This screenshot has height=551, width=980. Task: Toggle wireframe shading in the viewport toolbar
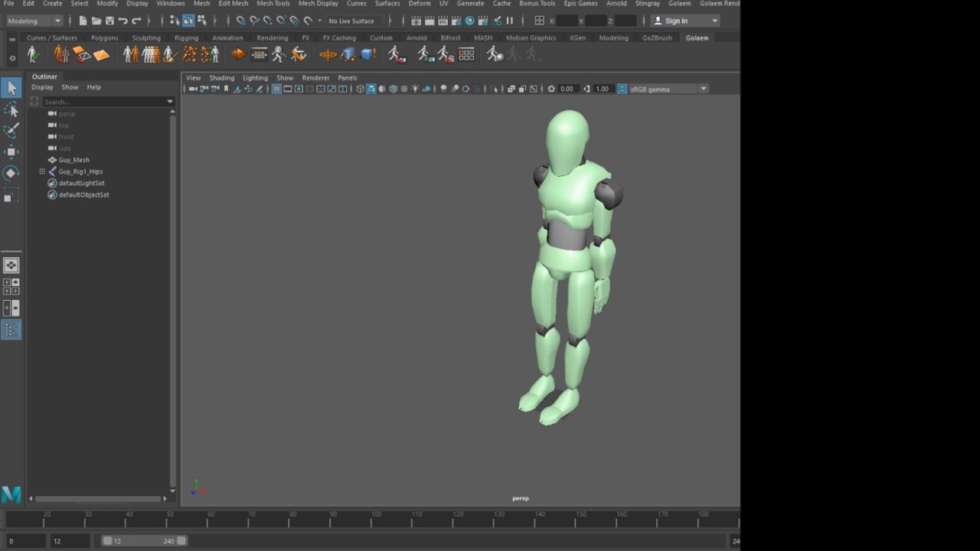361,89
